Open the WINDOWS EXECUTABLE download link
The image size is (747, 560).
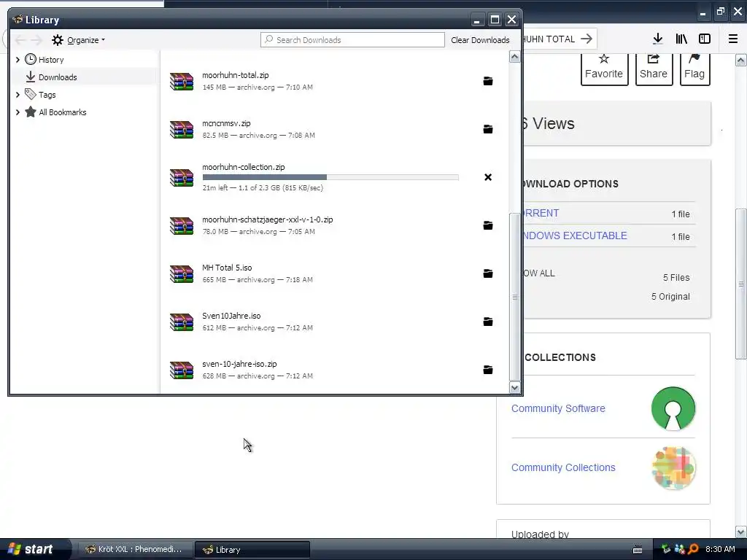click(x=575, y=236)
